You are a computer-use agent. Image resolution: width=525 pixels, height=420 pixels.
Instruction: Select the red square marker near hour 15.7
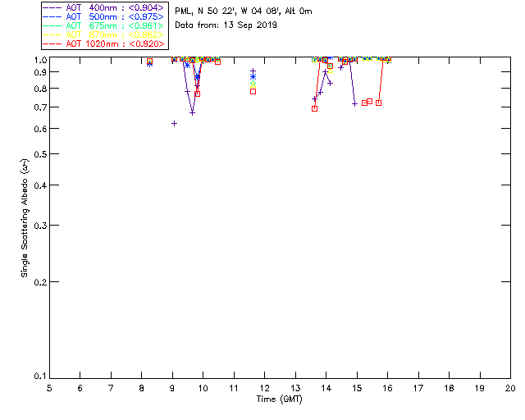378,103
